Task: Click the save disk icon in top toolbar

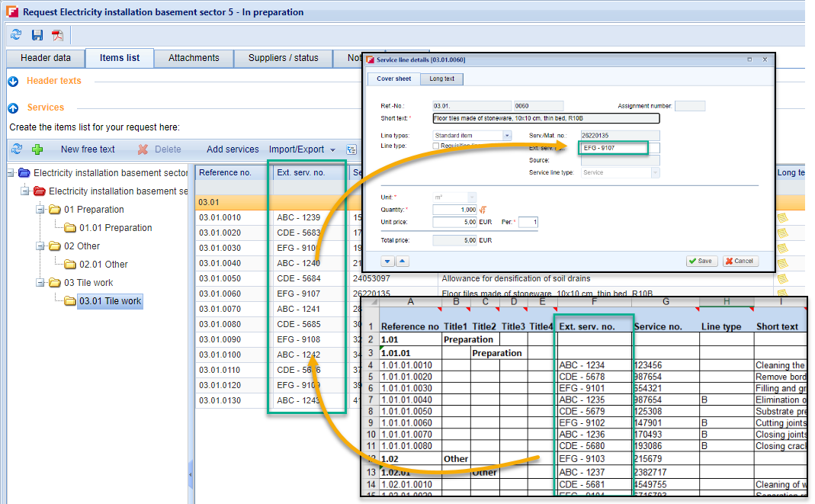Action: tap(37, 35)
